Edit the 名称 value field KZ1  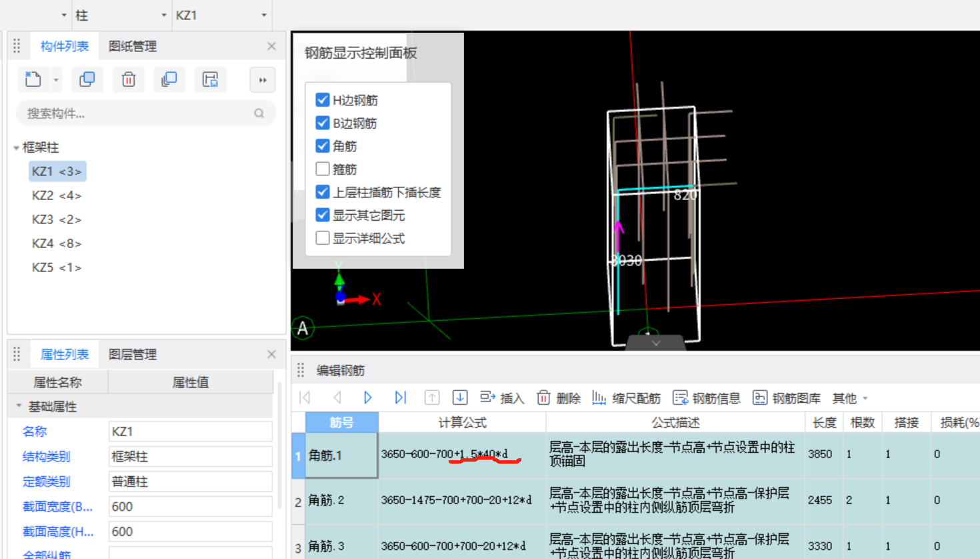coord(191,432)
